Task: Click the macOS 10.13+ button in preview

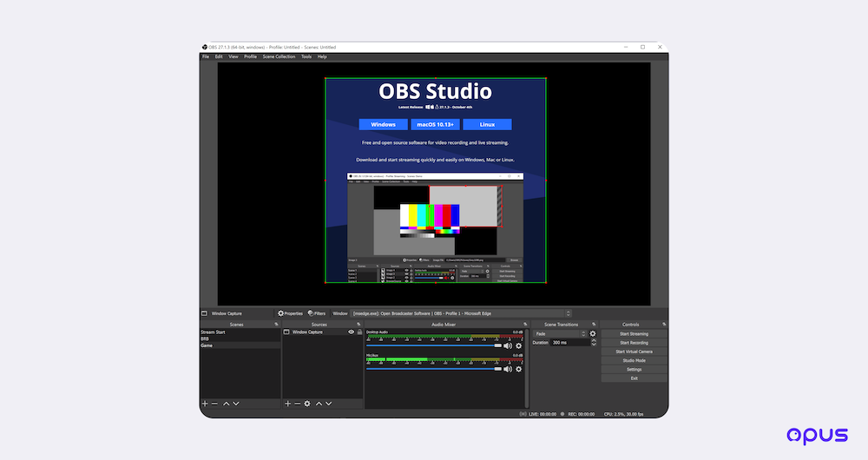Action: [x=435, y=125]
